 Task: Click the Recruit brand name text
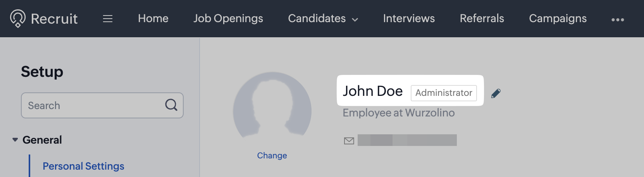(x=54, y=19)
